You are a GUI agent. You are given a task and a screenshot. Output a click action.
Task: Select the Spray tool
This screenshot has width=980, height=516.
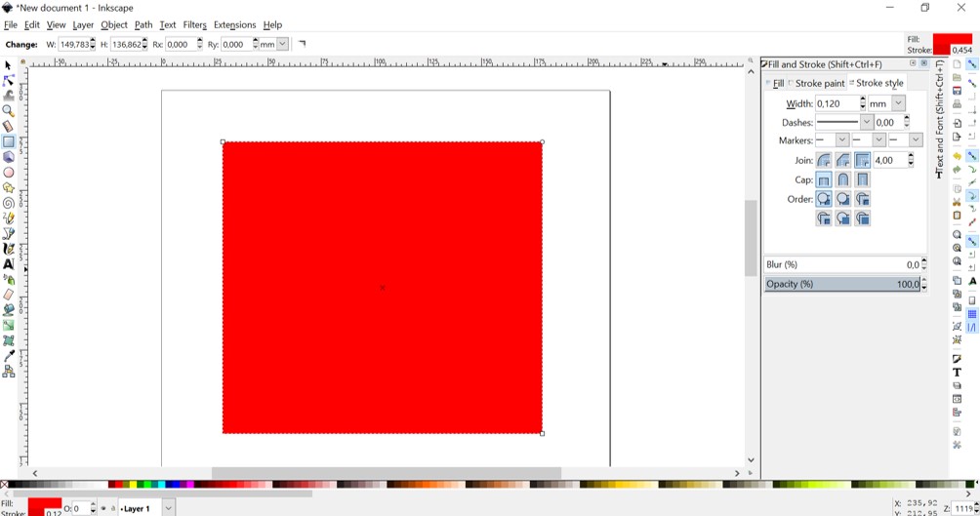pos(8,279)
